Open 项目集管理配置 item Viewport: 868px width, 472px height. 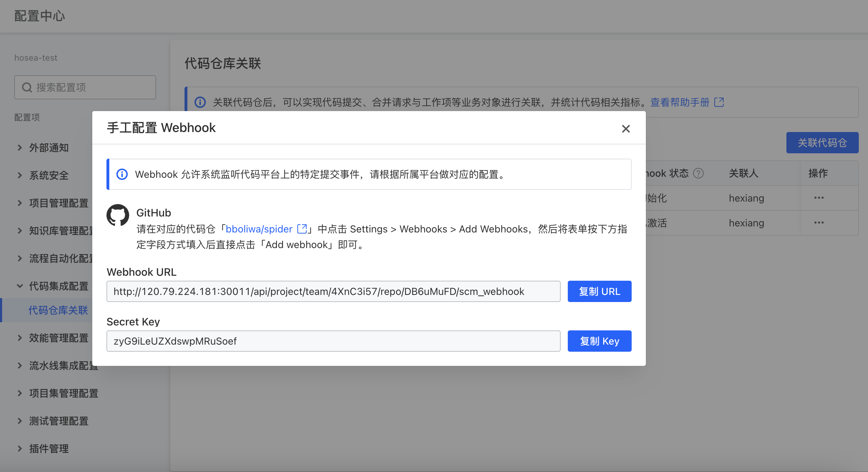tap(64, 393)
